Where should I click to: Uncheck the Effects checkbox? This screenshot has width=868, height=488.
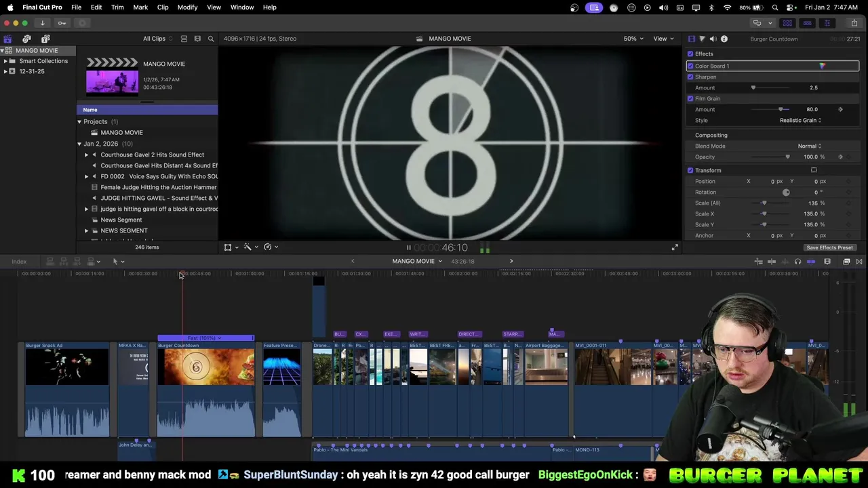[x=690, y=54]
